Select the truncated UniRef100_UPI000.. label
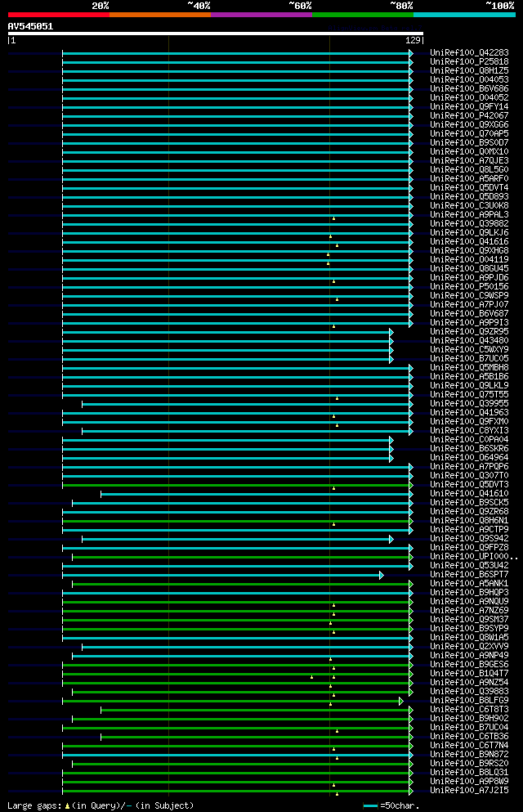This screenshot has width=523, height=812. coord(474,557)
